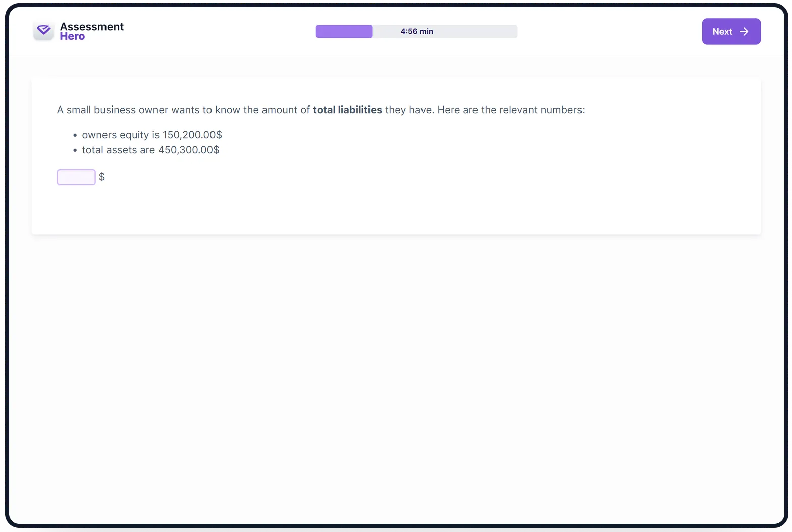Click the timer progress bar showing 4:56 min
This screenshot has height=532, width=792.
click(x=416, y=31)
